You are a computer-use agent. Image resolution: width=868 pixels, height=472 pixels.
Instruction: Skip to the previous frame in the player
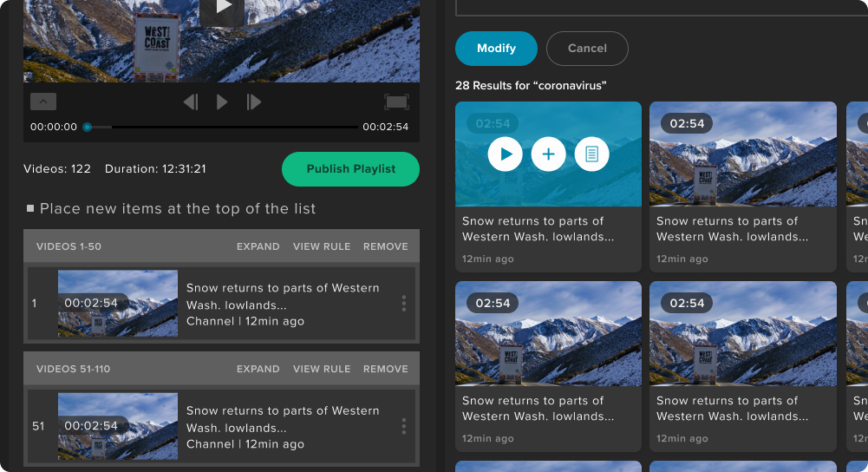[x=191, y=102]
